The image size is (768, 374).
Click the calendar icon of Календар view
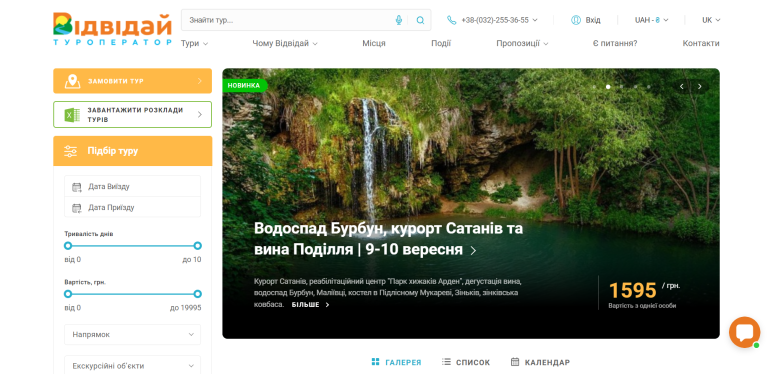point(515,362)
